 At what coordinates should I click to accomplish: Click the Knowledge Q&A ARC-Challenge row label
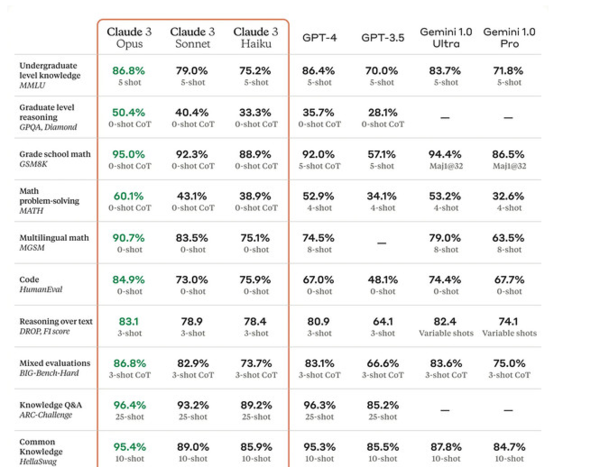pyautogui.click(x=48, y=411)
